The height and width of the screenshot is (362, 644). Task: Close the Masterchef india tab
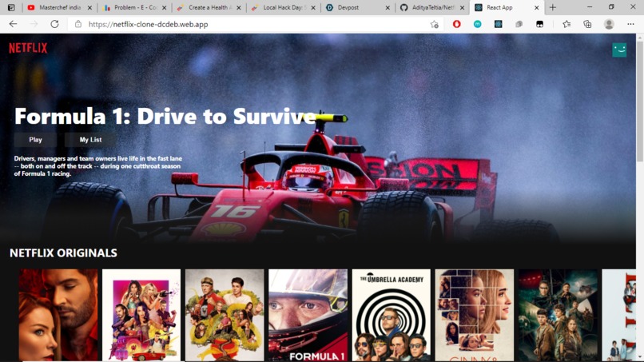pyautogui.click(x=89, y=7)
